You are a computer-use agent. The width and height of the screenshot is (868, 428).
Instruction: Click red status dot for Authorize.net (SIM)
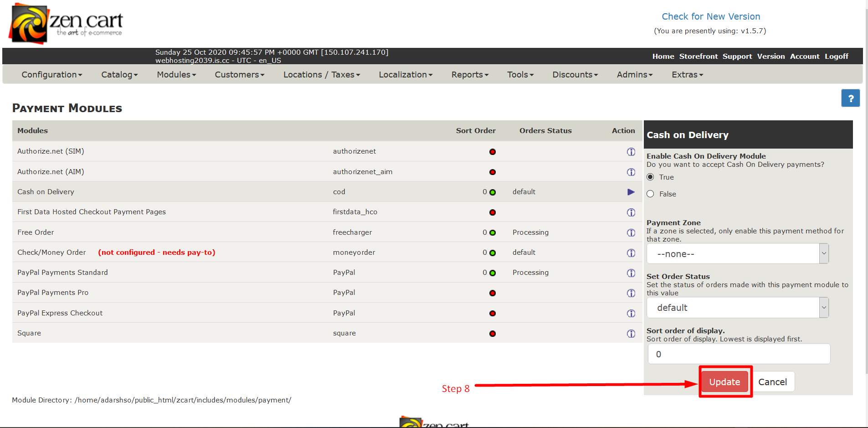493,152
